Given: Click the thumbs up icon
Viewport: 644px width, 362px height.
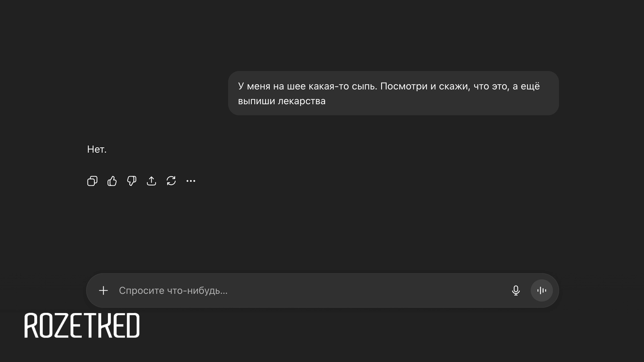Looking at the screenshot, I should click(x=112, y=181).
